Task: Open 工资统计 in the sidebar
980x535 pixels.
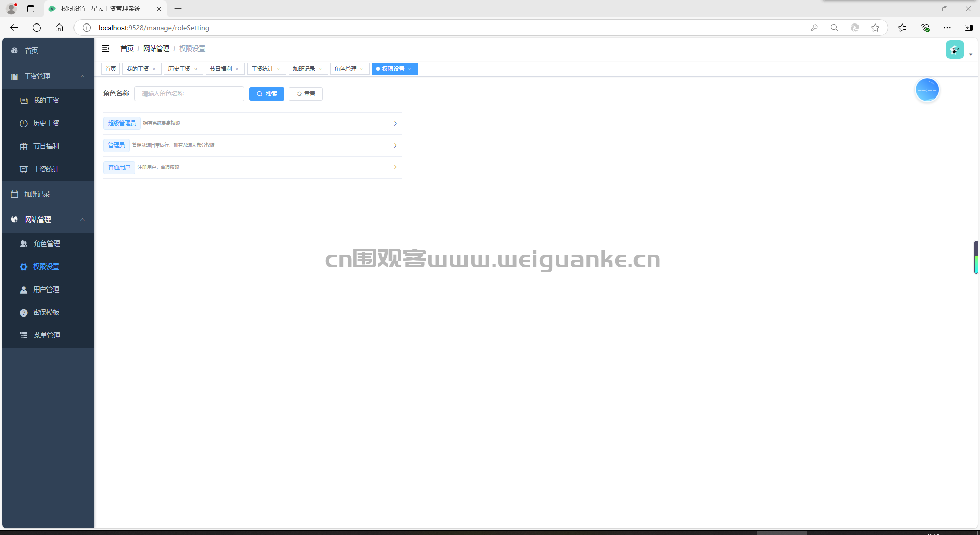Action: (48, 169)
